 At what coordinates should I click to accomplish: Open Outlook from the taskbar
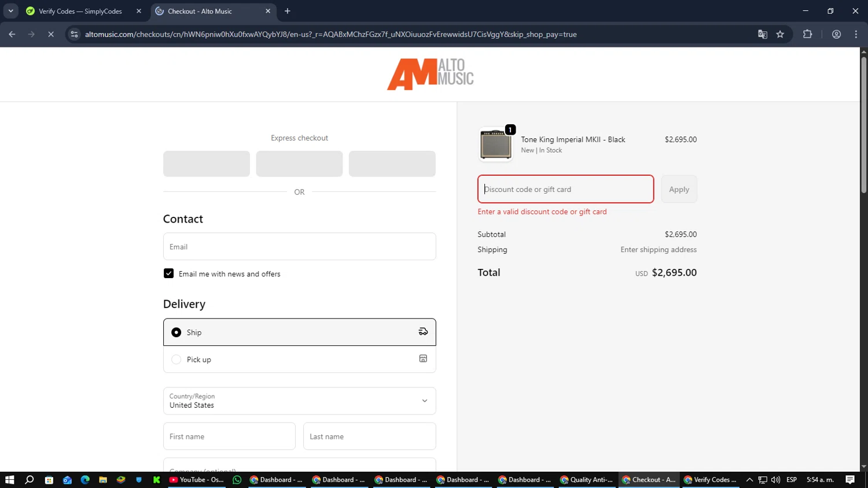[x=67, y=480]
